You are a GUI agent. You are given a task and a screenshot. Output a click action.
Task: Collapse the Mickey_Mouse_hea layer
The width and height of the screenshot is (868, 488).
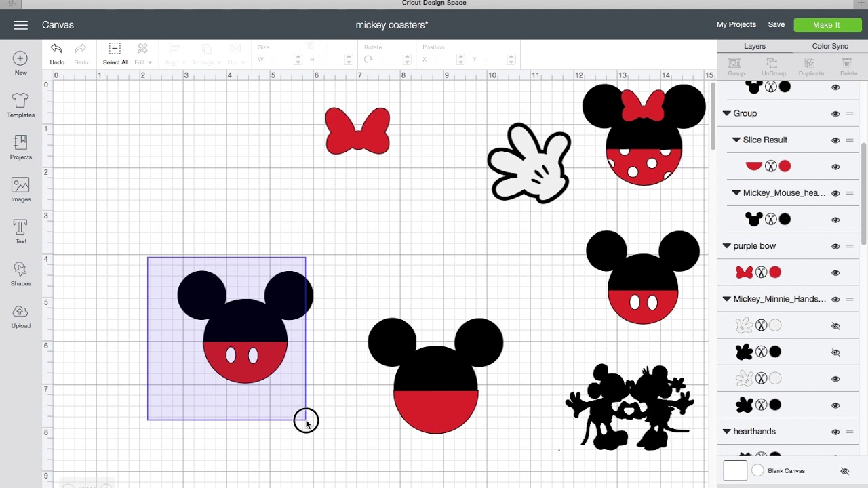pyautogui.click(x=736, y=193)
